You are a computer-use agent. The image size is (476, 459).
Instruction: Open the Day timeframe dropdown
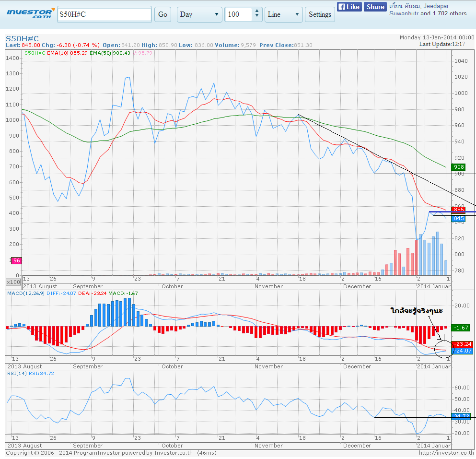(199, 14)
